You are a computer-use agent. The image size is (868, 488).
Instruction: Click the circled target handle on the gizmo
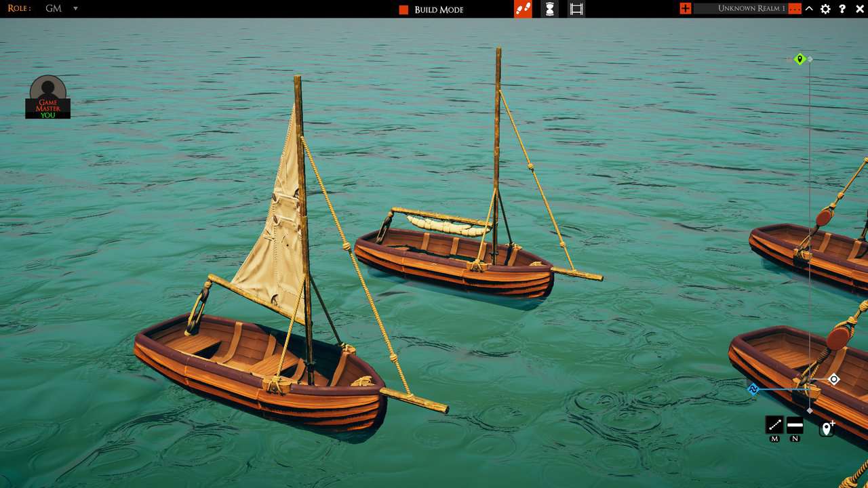coord(833,381)
